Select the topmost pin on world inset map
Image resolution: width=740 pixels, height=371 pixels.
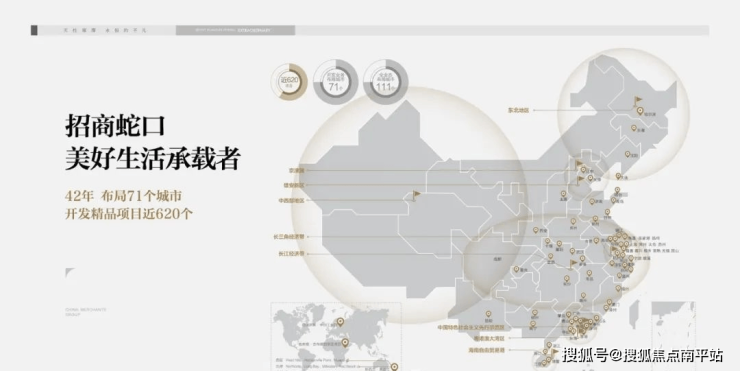pos(340,322)
